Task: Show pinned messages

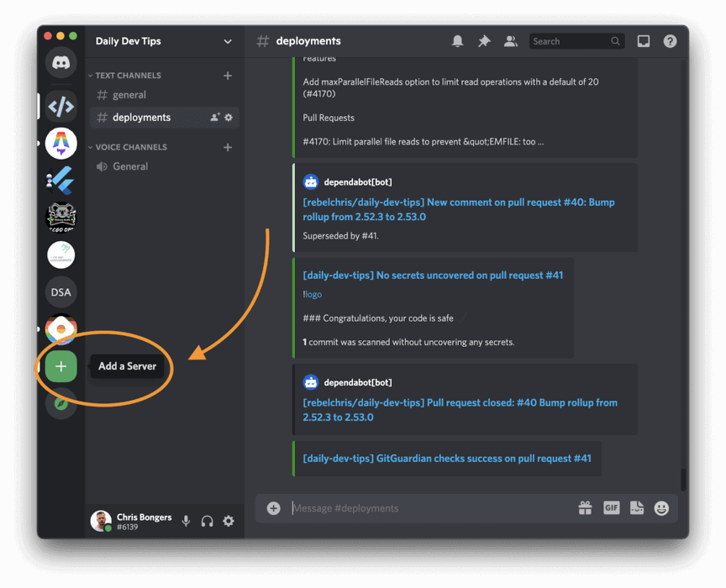Action: click(484, 41)
